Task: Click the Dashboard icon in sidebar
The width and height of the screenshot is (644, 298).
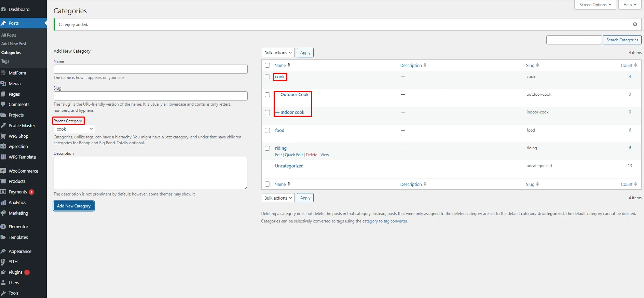Action: pyautogui.click(x=3, y=10)
